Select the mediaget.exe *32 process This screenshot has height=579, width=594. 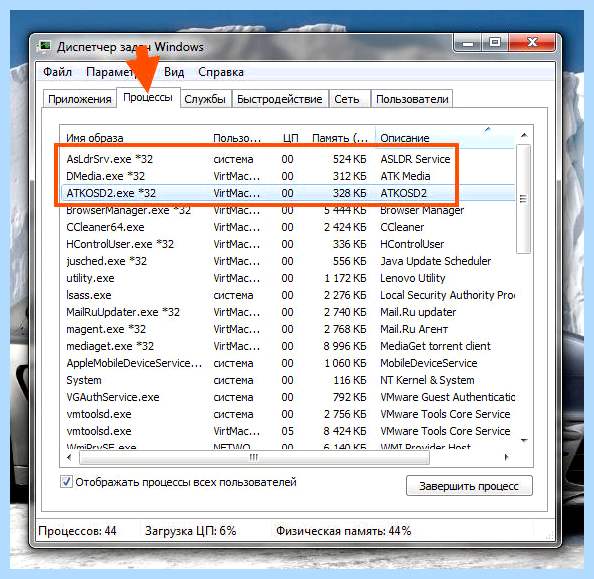pos(287,346)
